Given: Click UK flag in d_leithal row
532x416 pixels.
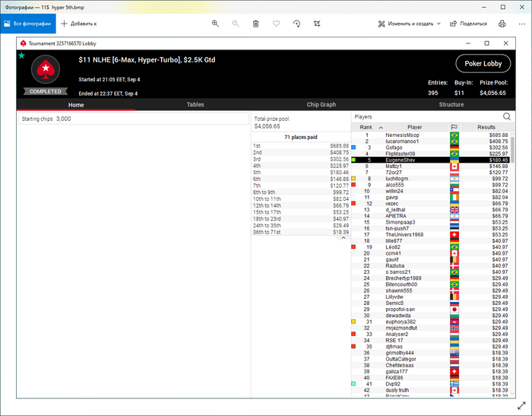Looking at the screenshot, I should (x=454, y=210).
